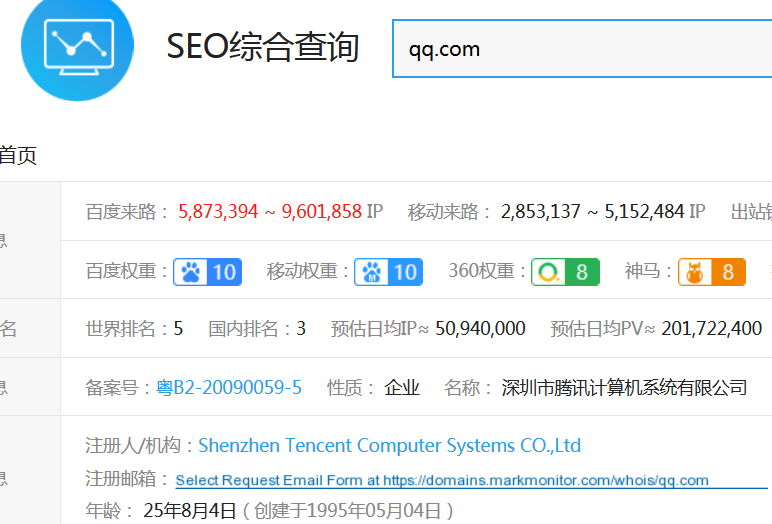The image size is (772, 524).
Task: Open the Select Request Email Form markmonitor link
Action: [x=442, y=480]
